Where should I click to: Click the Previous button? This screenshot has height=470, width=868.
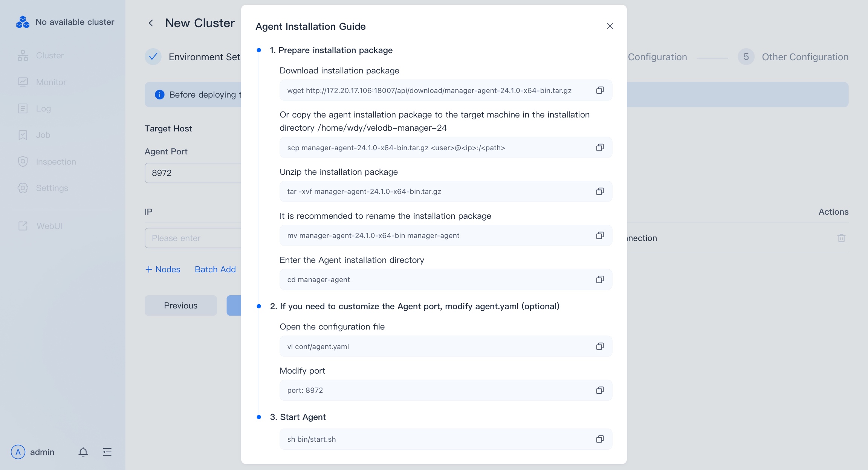click(180, 305)
